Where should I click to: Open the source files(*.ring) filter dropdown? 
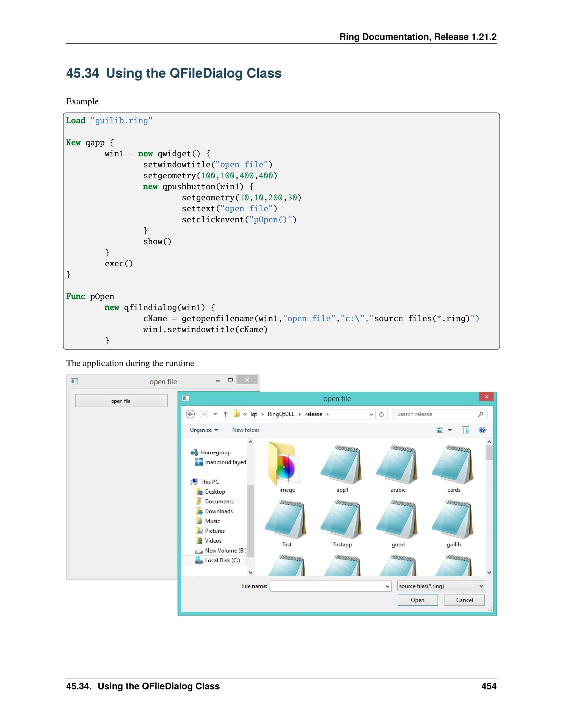[441, 586]
